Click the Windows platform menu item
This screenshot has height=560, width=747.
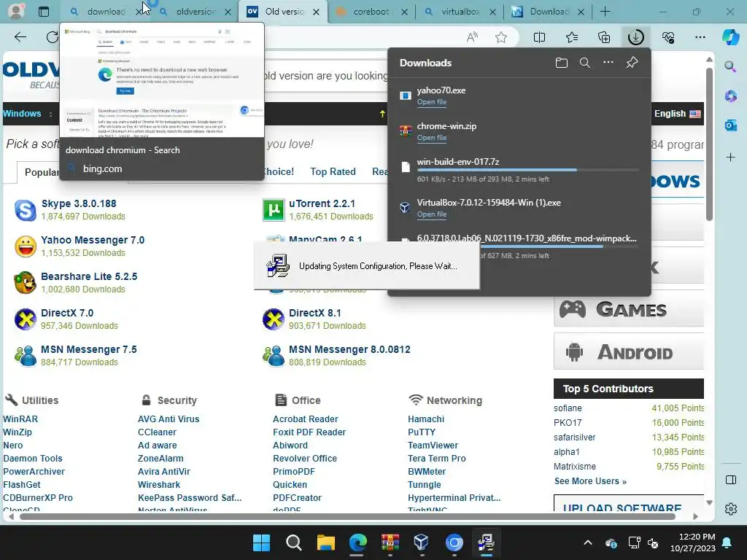click(x=22, y=113)
